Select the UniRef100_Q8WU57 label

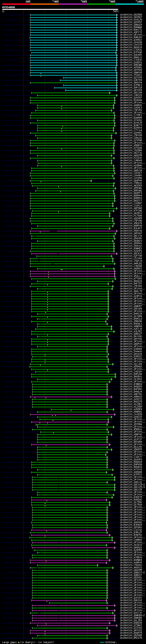tap(131, 306)
